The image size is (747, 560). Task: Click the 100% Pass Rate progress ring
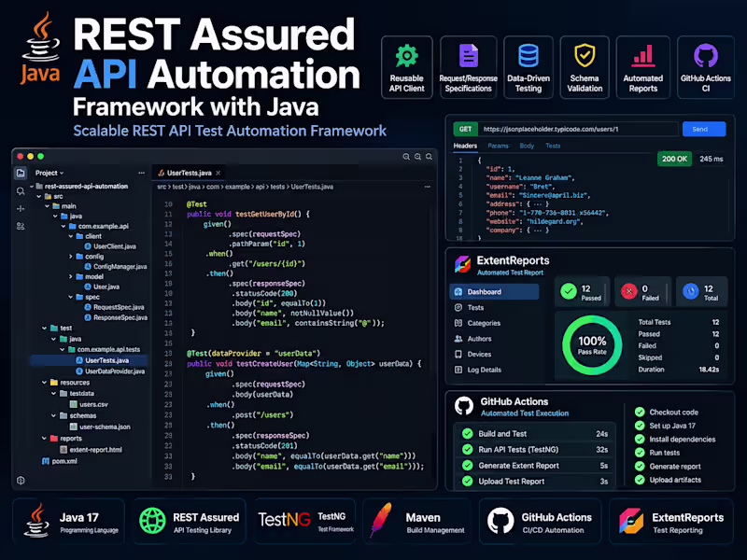pos(592,345)
